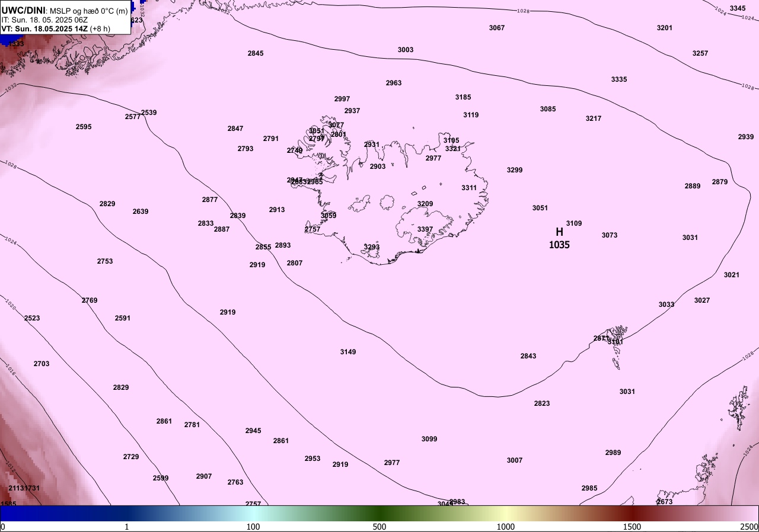Click the 2985 height value
The height and width of the screenshot is (532, 759).
[x=589, y=488]
